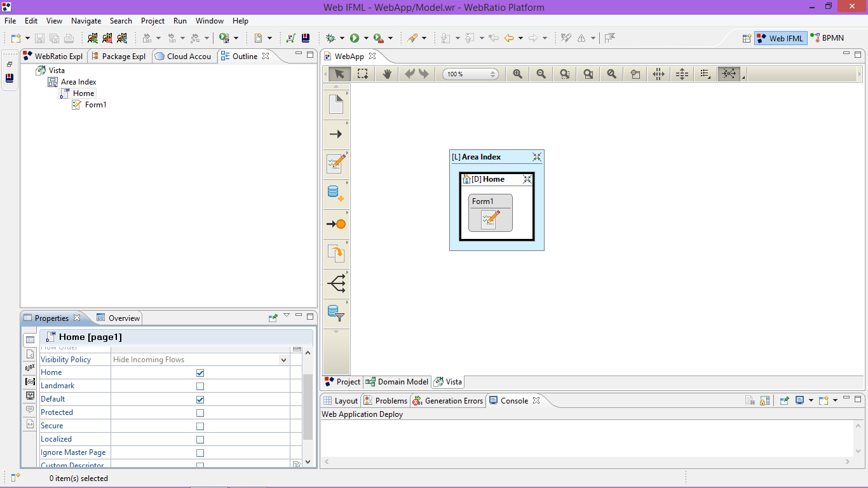Click the zoom in magnifier

pos(518,74)
